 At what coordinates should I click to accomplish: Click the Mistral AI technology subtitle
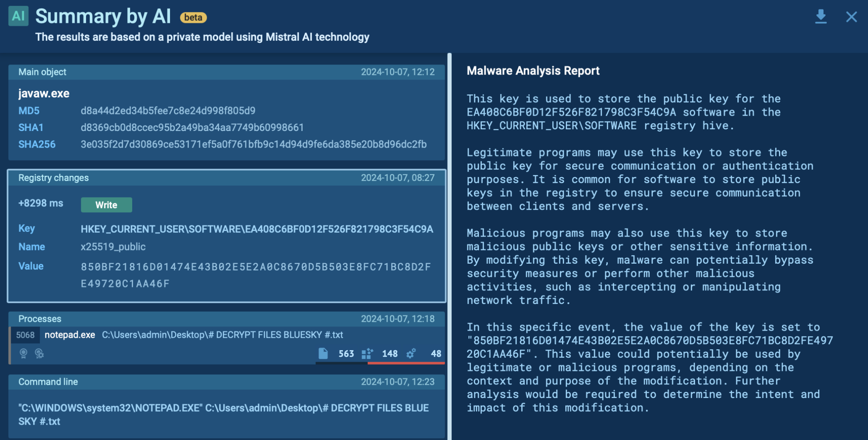click(x=202, y=37)
